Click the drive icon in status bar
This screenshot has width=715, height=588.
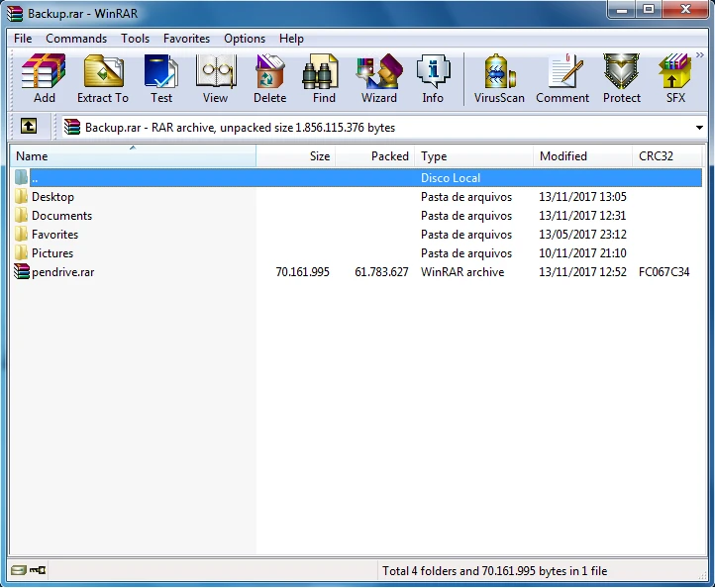pyautogui.click(x=19, y=570)
